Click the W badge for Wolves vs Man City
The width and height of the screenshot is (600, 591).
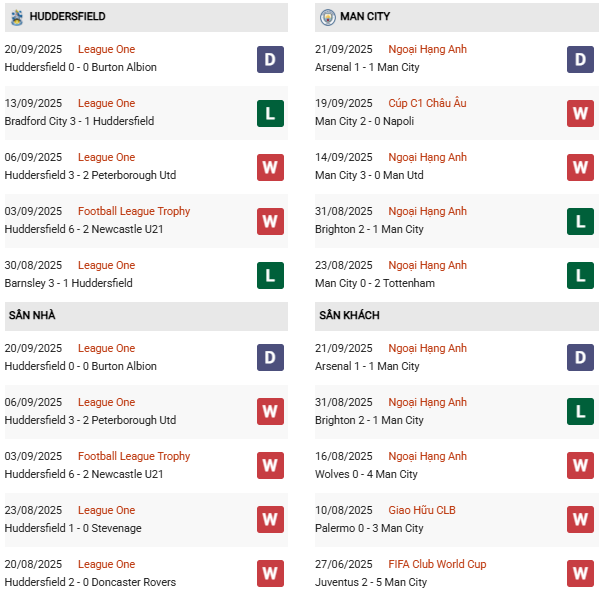(580, 466)
